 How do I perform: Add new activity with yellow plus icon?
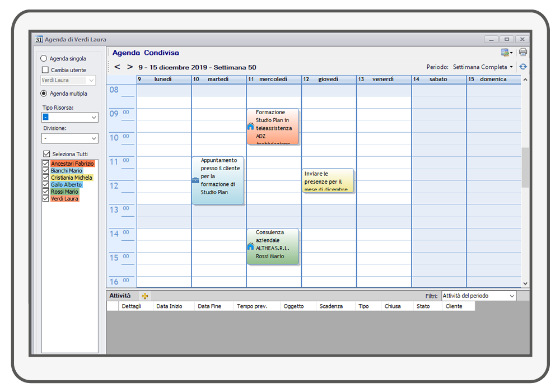[x=145, y=296]
